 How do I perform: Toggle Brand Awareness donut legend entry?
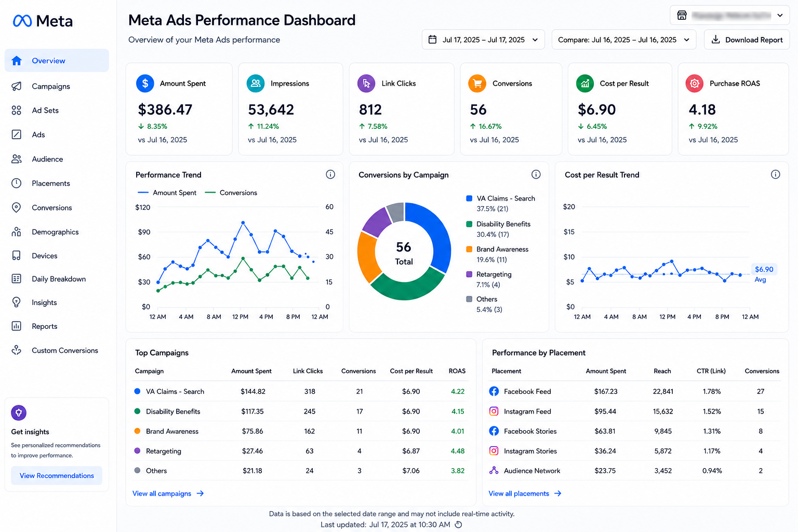497,255
